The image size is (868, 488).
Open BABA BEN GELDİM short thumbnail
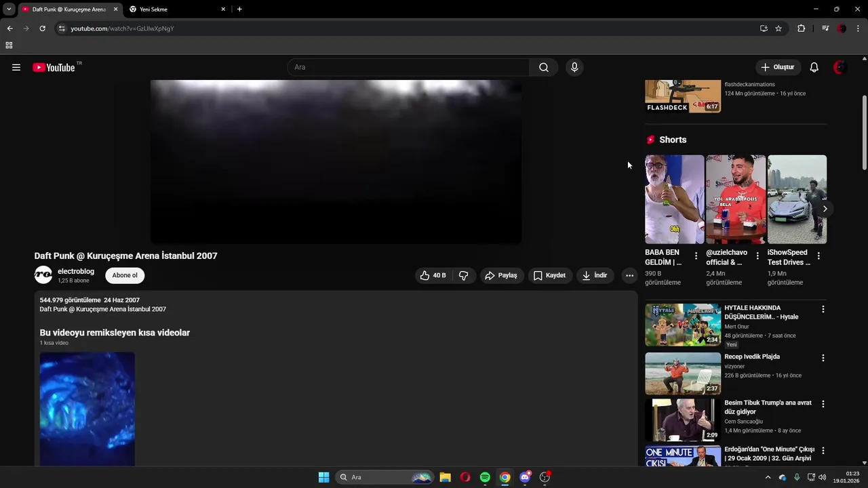click(675, 199)
